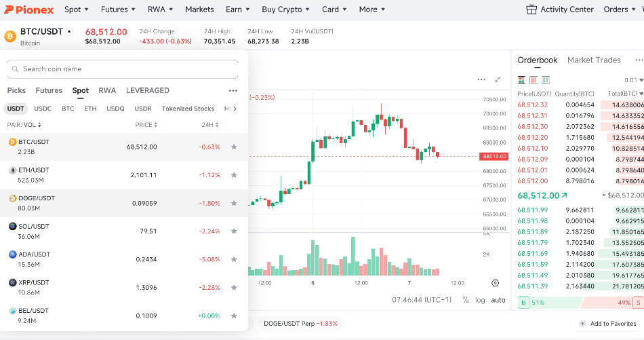Open the coin list three-dots menu
The image size is (644, 340).
[233, 90]
